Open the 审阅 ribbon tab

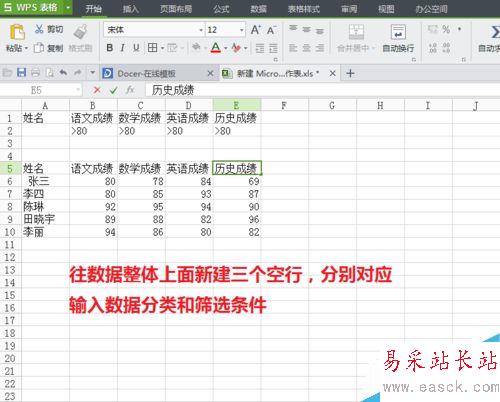[x=349, y=9]
